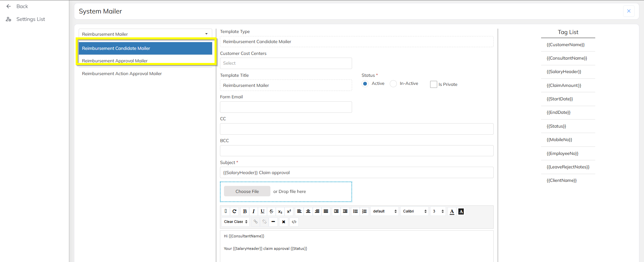
Task: Click the Choose File button
Action: click(247, 191)
